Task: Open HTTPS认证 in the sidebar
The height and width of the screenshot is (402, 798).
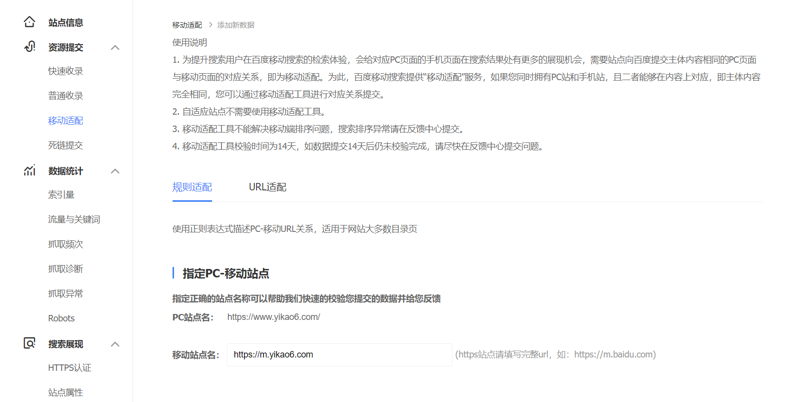Action: [x=69, y=368]
